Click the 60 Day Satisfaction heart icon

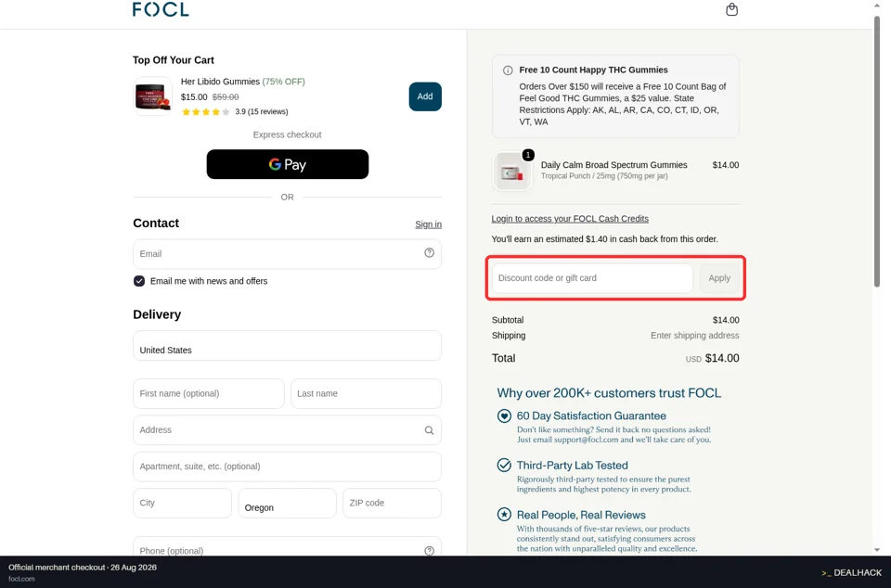(504, 416)
